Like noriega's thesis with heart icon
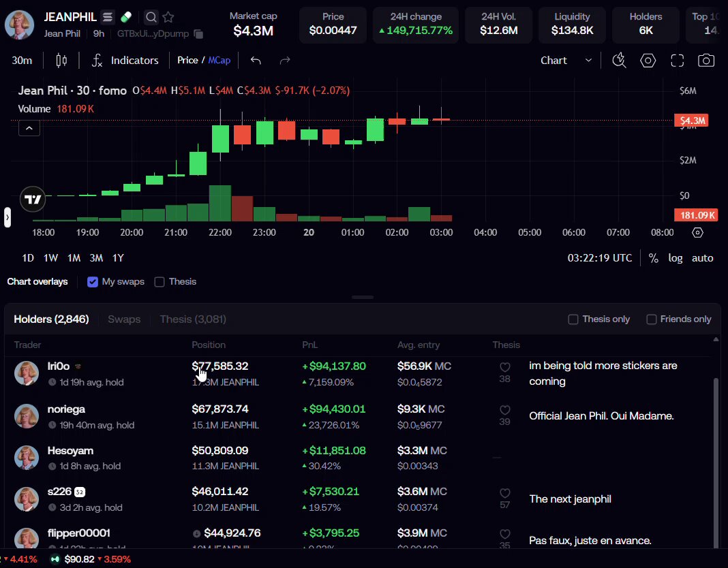Viewport: 728px width, 568px height. 504,410
